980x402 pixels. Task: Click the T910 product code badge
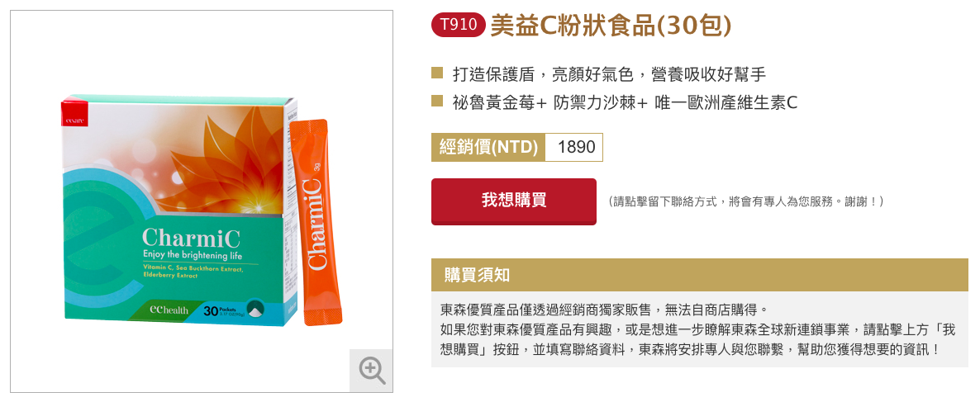point(458,25)
